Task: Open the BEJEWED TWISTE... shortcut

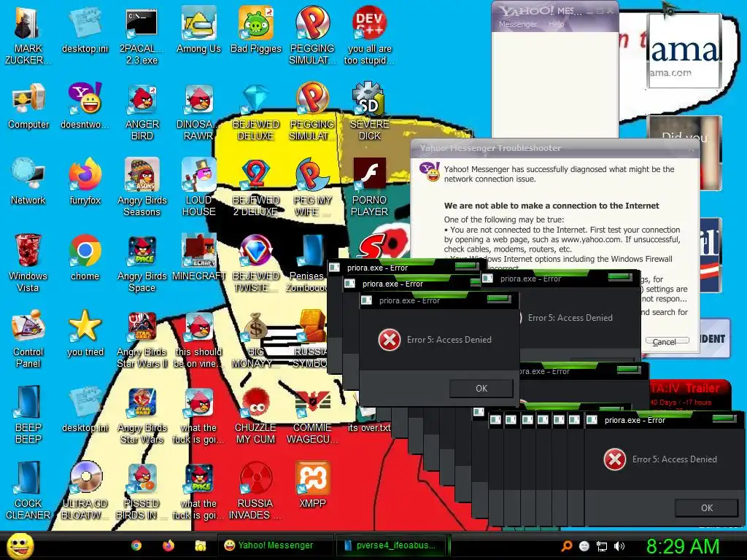Action: pyautogui.click(x=256, y=262)
